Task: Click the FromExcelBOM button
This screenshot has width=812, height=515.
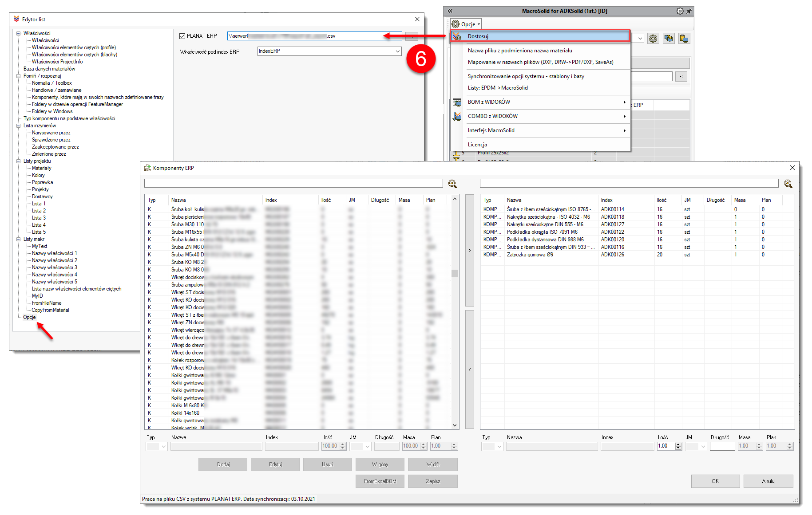Action: pyautogui.click(x=380, y=481)
